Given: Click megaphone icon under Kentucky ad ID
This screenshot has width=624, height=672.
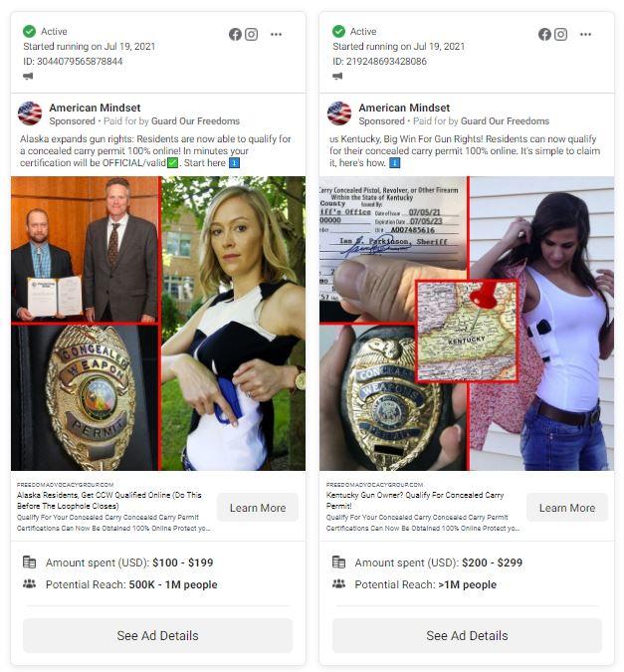Looking at the screenshot, I should pos(337,77).
